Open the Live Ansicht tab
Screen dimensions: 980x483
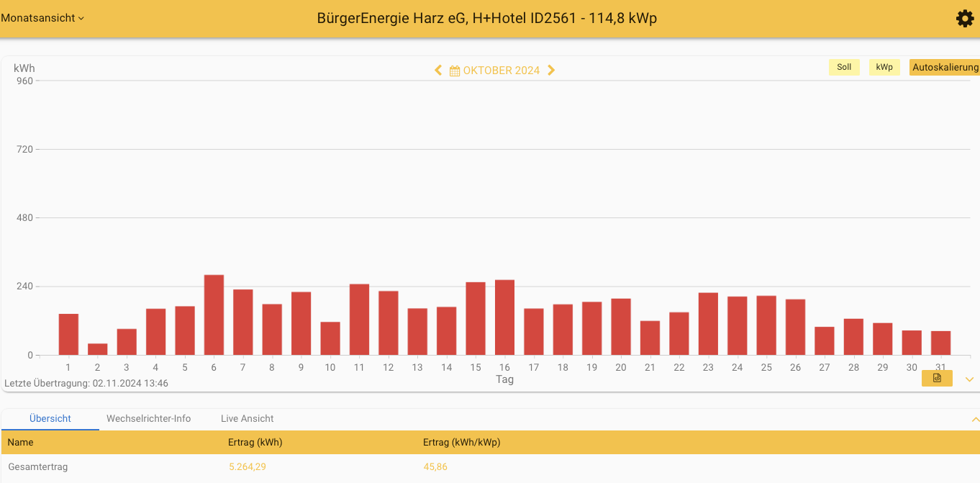(247, 418)
